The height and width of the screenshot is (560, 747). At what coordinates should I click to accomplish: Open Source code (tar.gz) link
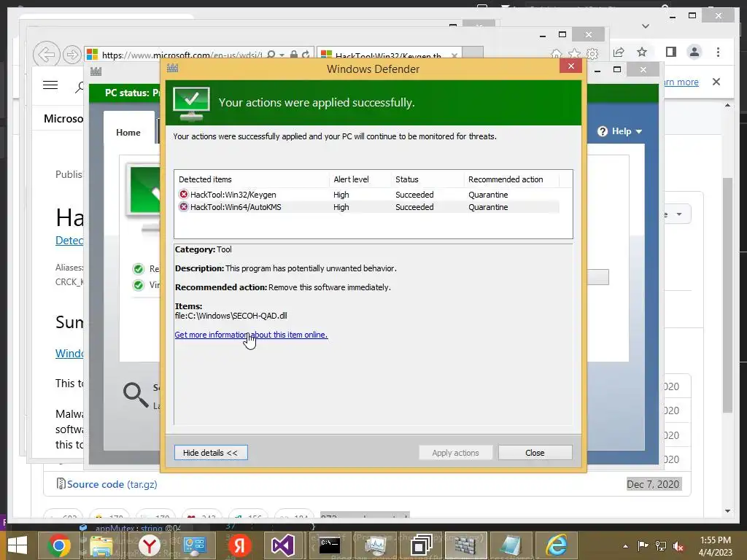click(x=112, y=484)
